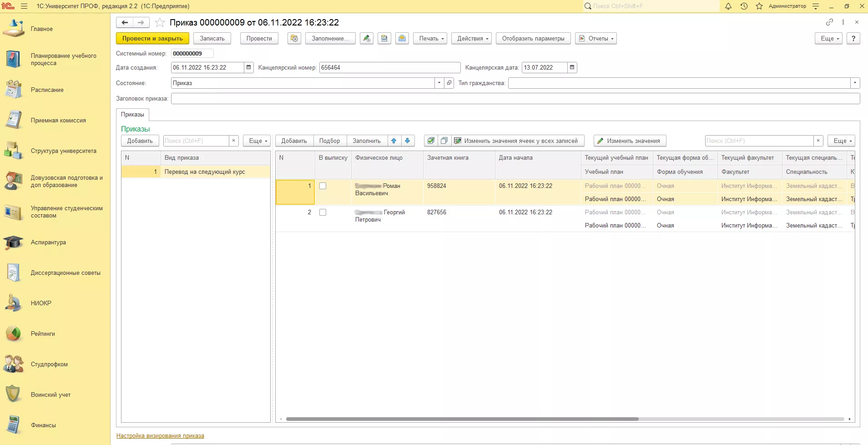Move the row up with blue arrow

point(394,141)
